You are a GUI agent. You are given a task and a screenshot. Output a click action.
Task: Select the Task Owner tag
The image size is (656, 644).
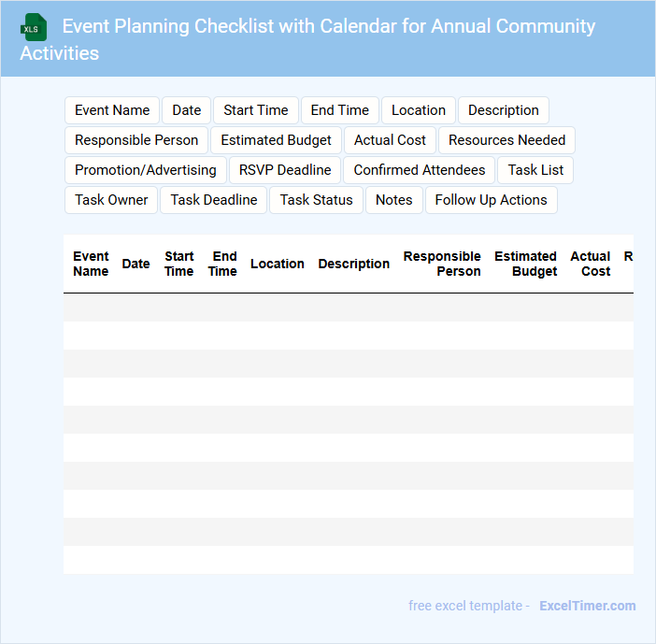pos(111,200)
